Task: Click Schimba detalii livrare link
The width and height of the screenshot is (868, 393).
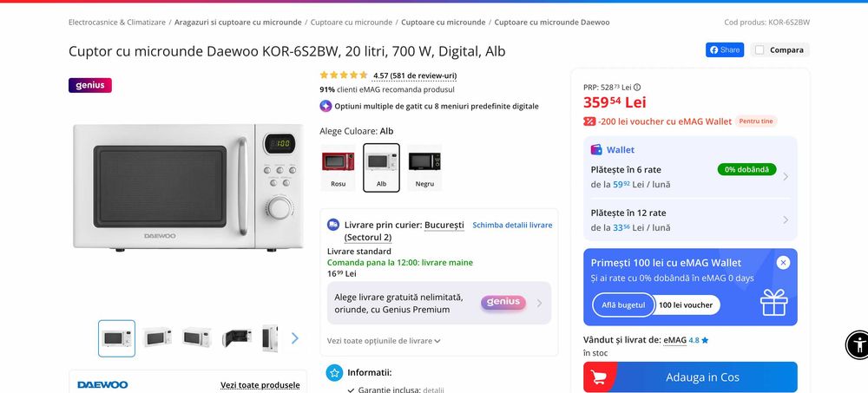Action: click(x=512, y=226)
